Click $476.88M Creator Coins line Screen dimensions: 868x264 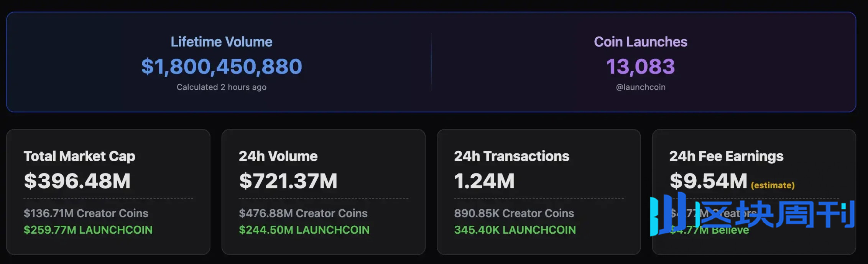[303, 213]
